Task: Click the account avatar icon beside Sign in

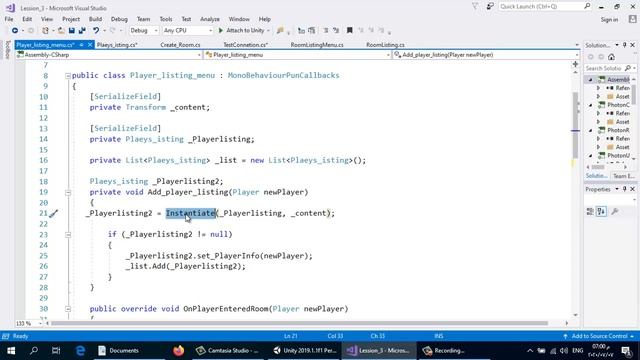Action: pyautogui.click(x=632, y=19)
